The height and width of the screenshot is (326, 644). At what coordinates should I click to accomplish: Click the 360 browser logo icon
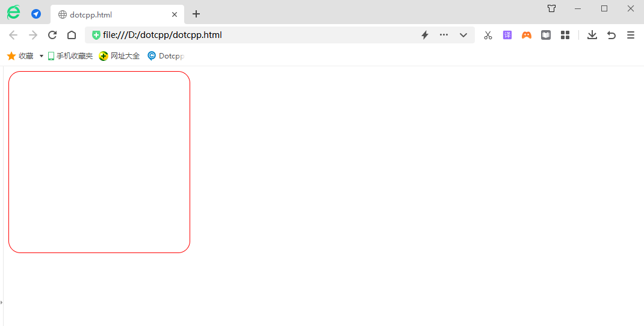13,13
